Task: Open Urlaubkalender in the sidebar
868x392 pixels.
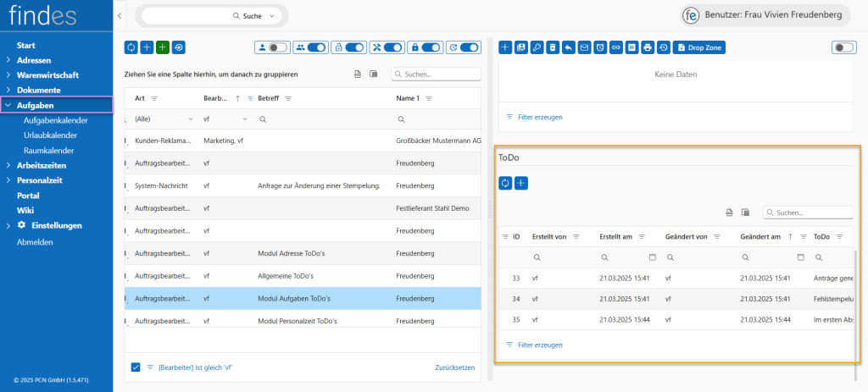Action: tap(50, 135)
